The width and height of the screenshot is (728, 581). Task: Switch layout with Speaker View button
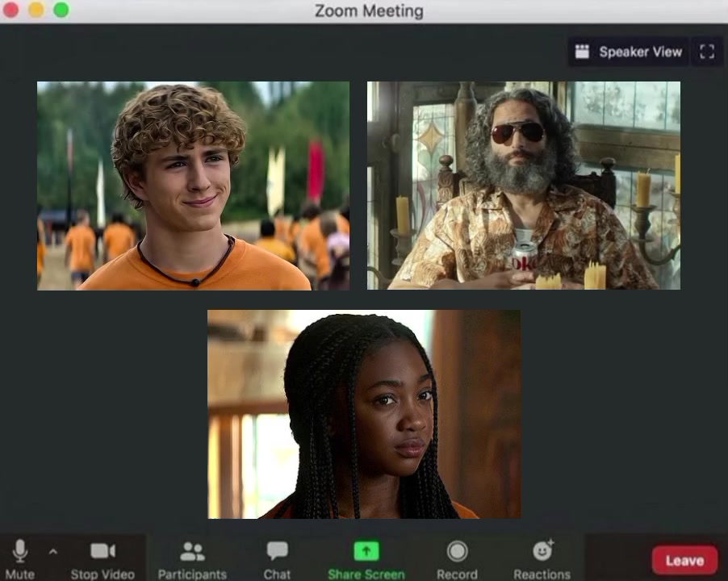pos(629,52)
